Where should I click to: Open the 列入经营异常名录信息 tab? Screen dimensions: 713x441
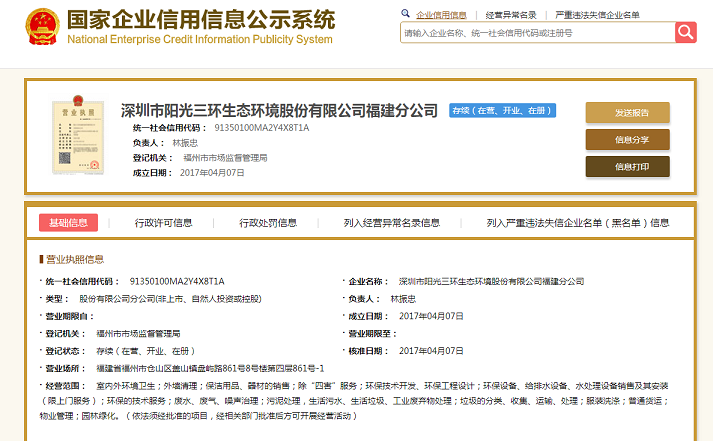[391, 223]
